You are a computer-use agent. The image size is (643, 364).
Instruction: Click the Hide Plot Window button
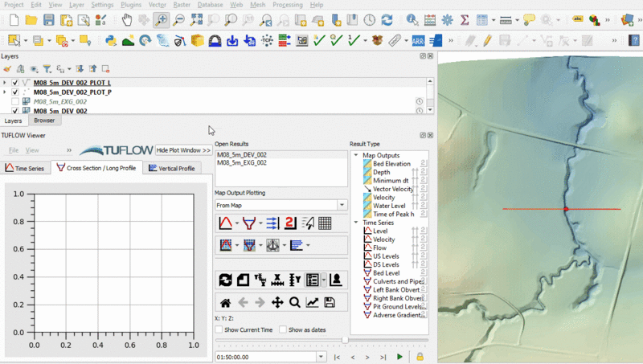pyautogui.click(x=184, y=150)
